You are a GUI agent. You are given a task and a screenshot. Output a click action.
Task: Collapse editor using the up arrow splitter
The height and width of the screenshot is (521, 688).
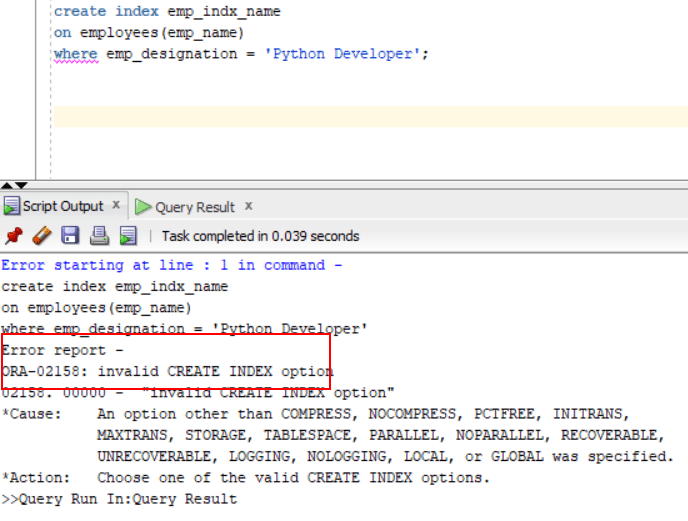click(x=7, y=185)
